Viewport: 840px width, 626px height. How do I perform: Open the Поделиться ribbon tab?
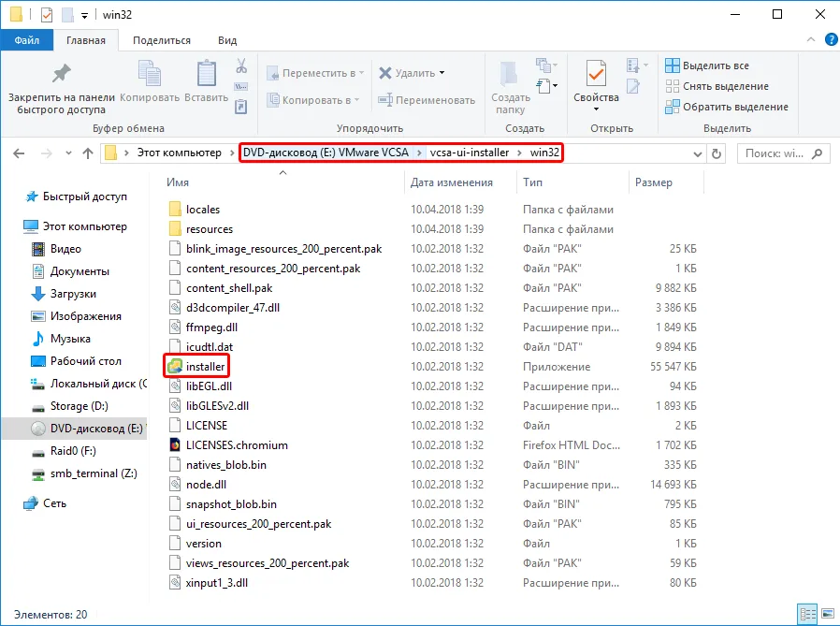click(x=162, y=41)
